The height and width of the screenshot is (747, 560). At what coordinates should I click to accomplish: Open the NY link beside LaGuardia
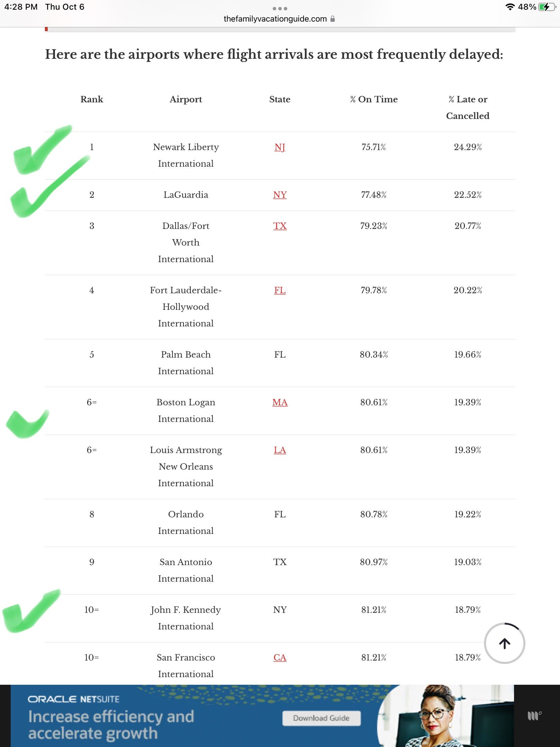[280, 195]
